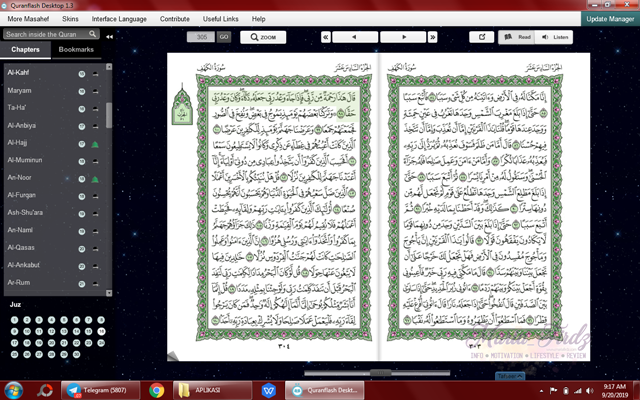
Task: Click the Kaaba icon beside Maryam
Action: click(95, 91)
